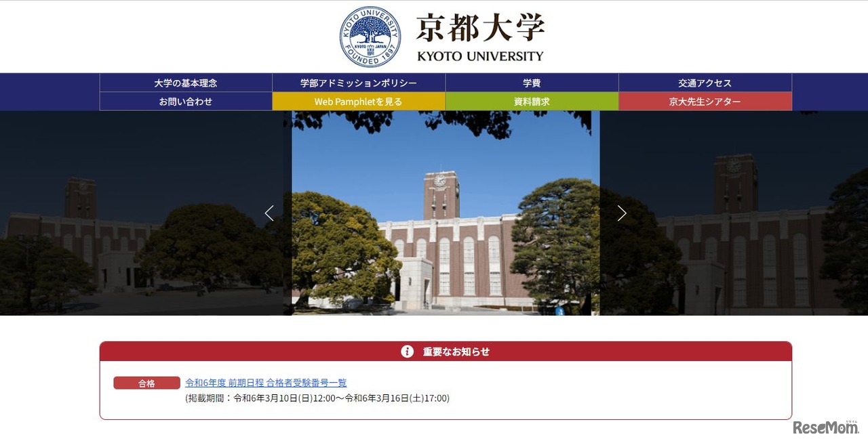Open 大学の基本理念 menu item
Image resolution: width=868 pixels, height=443 pixels.
coord(186,83)
